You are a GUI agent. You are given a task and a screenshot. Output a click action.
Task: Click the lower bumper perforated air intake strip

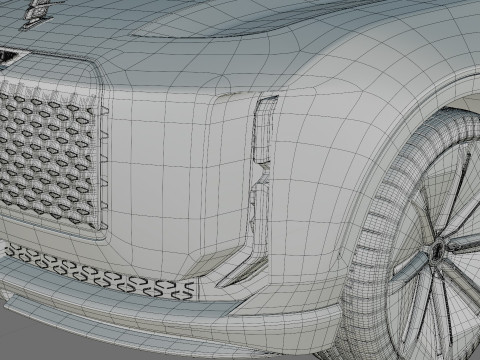100,271
